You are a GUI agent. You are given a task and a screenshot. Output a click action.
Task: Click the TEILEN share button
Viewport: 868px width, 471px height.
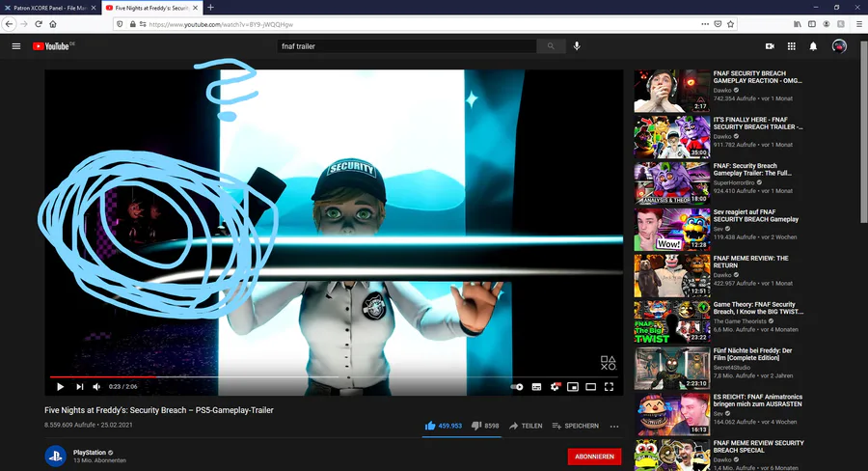(526, 426)
